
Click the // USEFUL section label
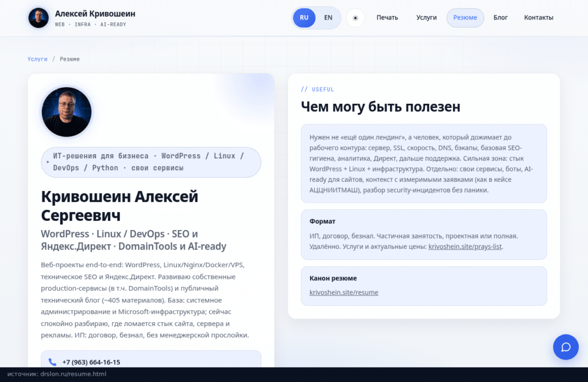pyautogui.click(x=317, y=89)
